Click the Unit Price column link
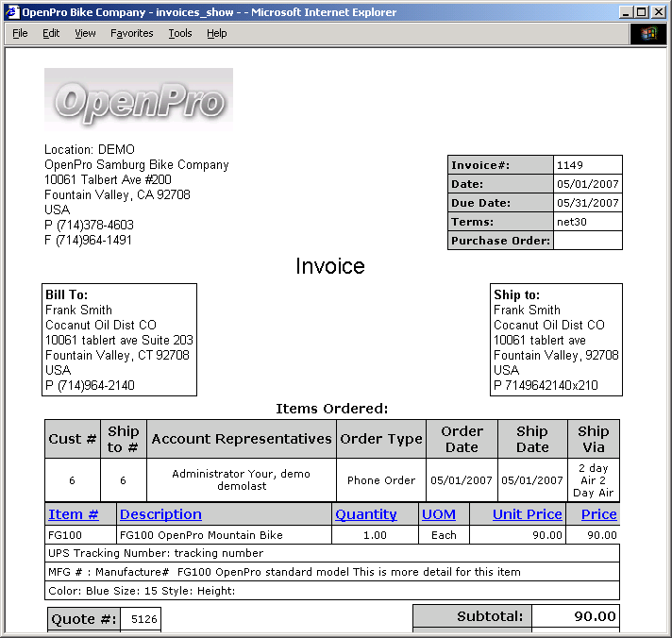The image size is (672, 638). click(x=527, y=514)
